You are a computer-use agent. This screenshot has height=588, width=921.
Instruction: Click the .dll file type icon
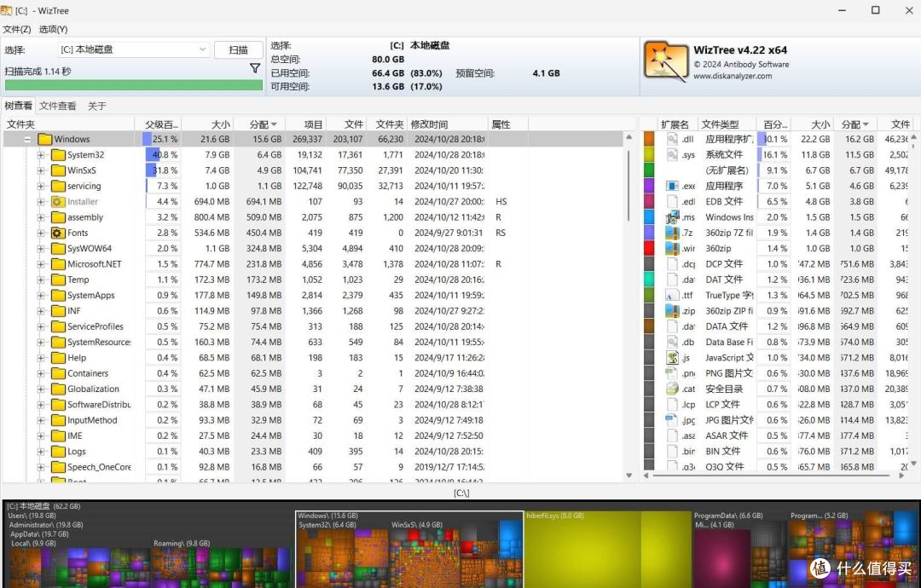point(673,139)
